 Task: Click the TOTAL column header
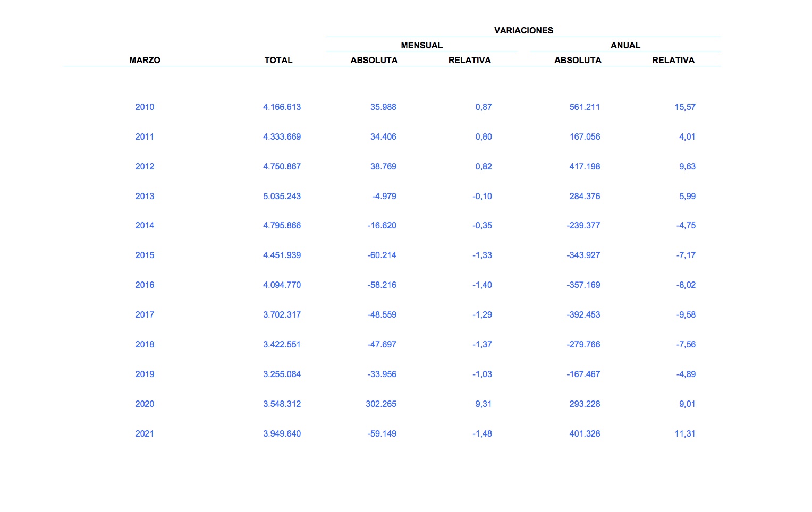click(278, 60)
